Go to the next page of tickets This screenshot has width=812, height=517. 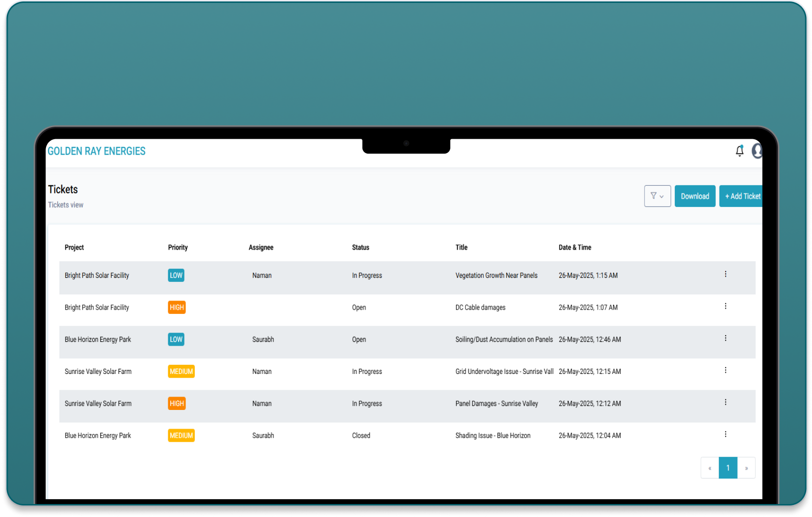[746, 468]
